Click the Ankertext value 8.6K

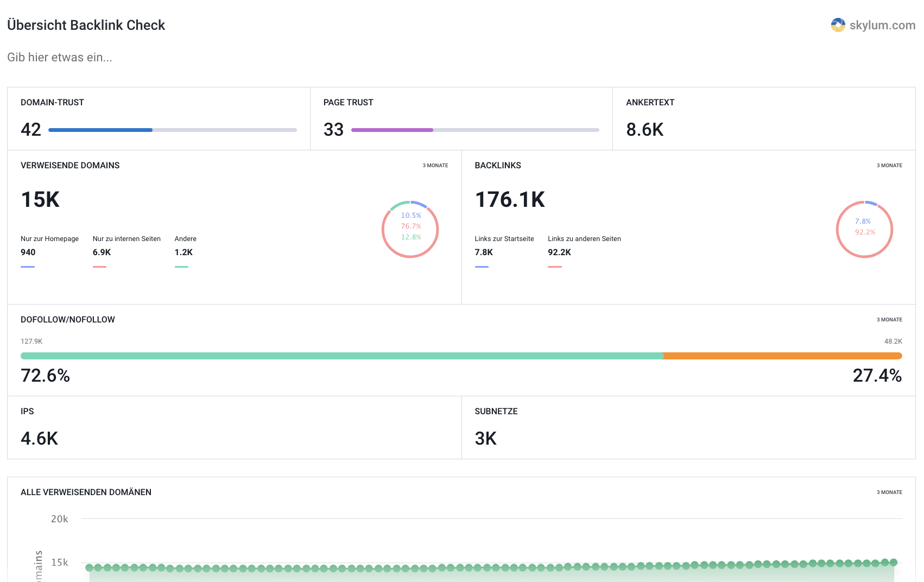click(x=645, y=130)
